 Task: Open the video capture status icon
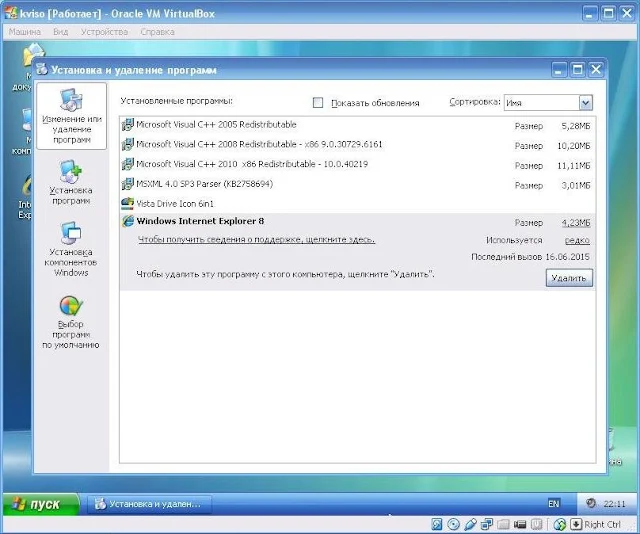coord(520,524)
